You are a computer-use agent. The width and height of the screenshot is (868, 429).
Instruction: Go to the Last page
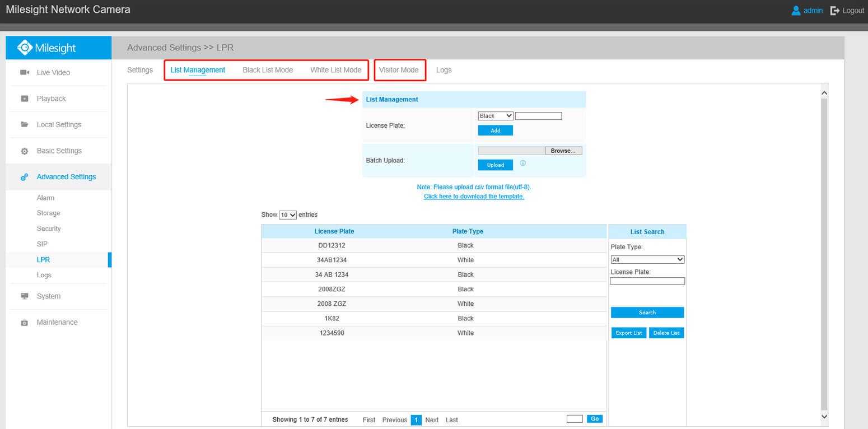[x=452, y=420]
